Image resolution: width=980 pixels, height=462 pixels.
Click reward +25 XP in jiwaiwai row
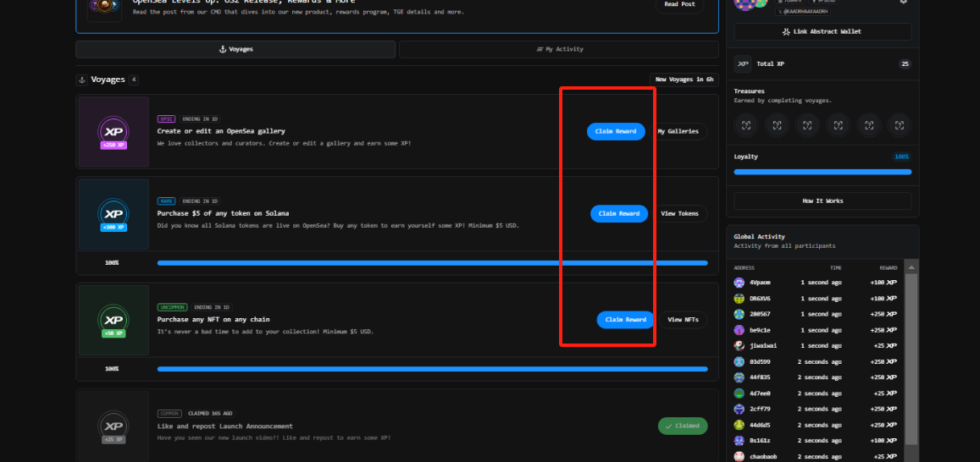click(x=885, y=346)
